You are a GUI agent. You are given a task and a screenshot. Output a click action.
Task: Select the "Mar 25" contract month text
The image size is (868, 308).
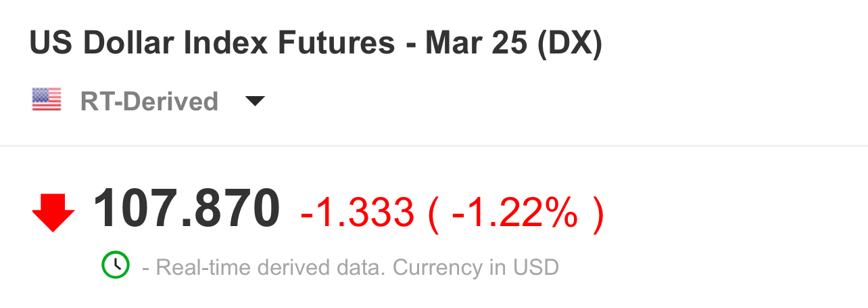[x=476, y=43]
